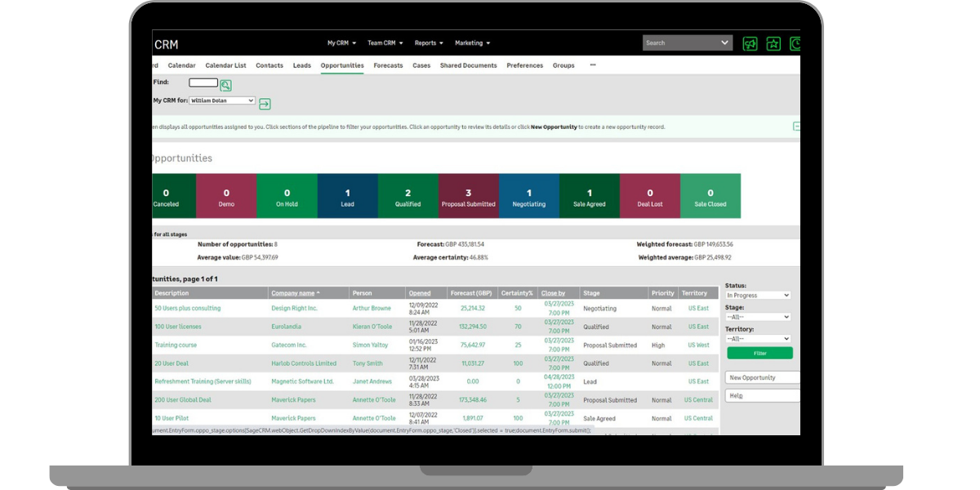Image resolution: width=980 pixels, height=490 pixels.
Task: Open the Design Right Inc. company link
Action: tap(295, 309)
